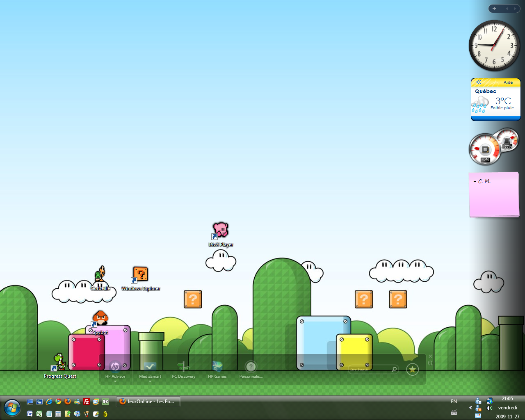The image size is (525, 420).
Task: Go to next sidebar gadget page arrow
Action: (x=515, y=9)
